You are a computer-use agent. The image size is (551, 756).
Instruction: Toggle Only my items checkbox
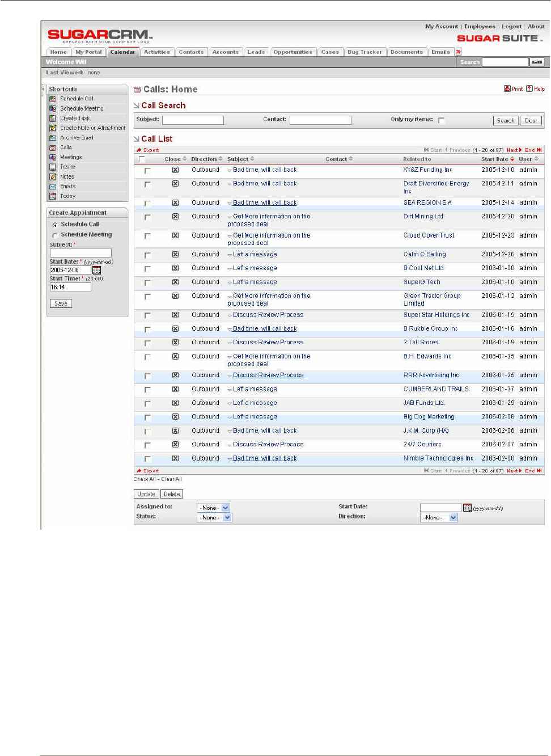[x=441, y=120]
